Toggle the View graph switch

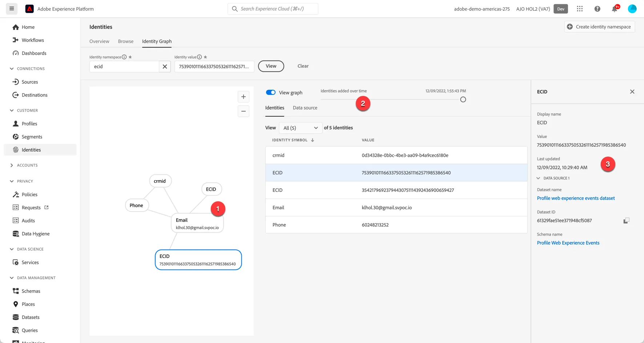click(271, 92)
